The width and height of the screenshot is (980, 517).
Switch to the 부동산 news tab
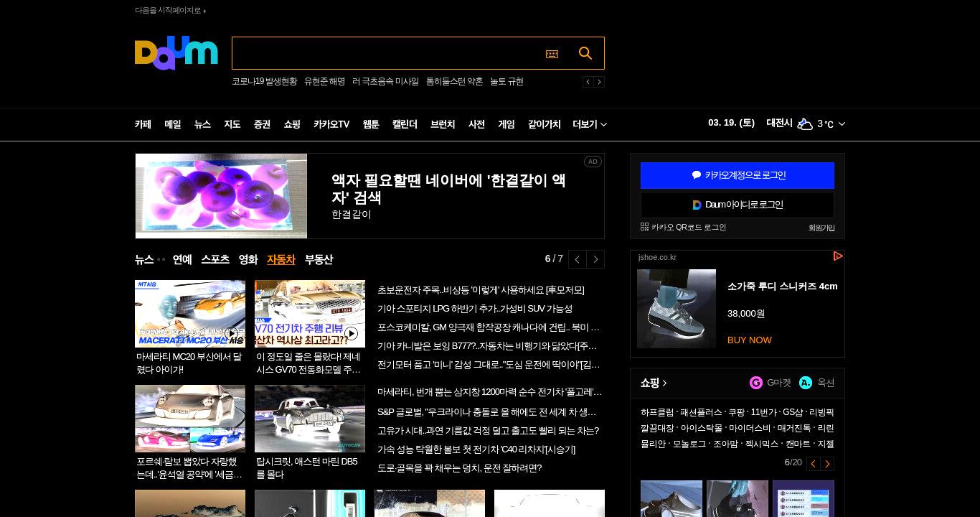coord(319,259)
